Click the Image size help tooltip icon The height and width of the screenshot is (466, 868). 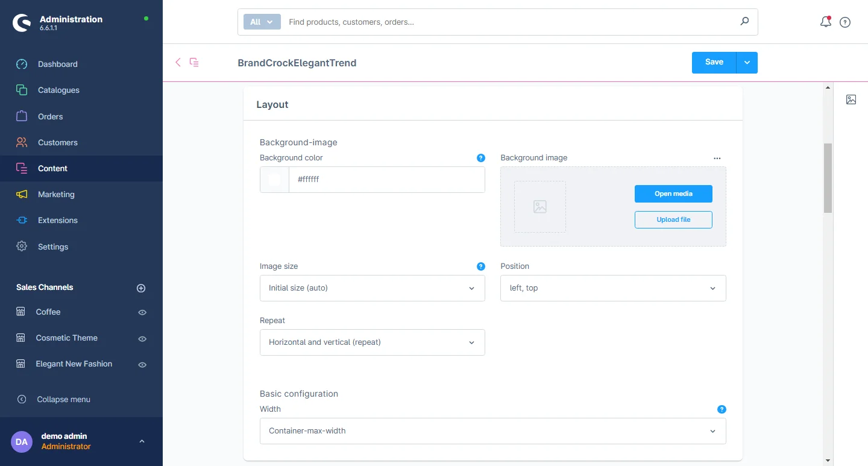tap(480, 266)
